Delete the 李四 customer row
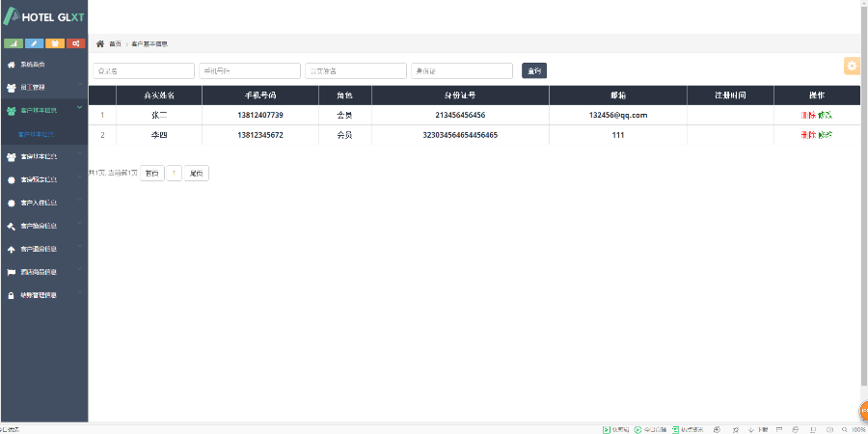Screen dimensions: 868x434 point(808,135)
